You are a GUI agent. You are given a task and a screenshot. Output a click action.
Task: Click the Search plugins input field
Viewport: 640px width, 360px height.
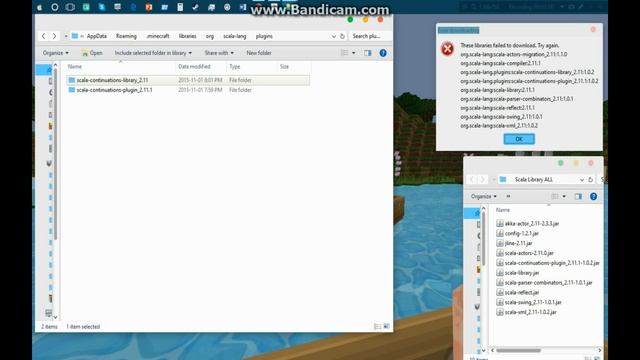pyautogui.click(x=369, y=36)
